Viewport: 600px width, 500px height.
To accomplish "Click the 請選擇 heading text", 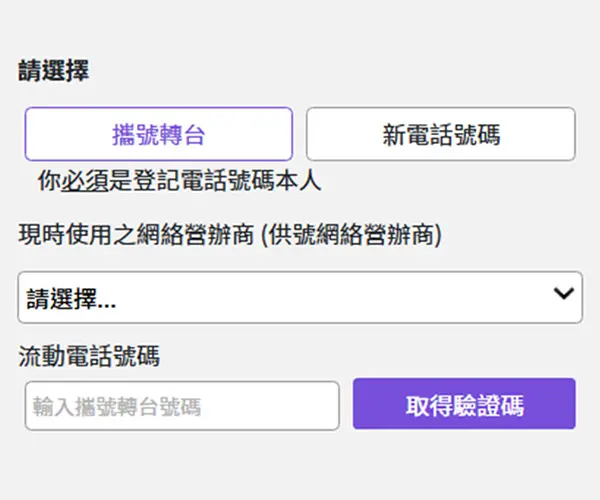I will 53,73.
